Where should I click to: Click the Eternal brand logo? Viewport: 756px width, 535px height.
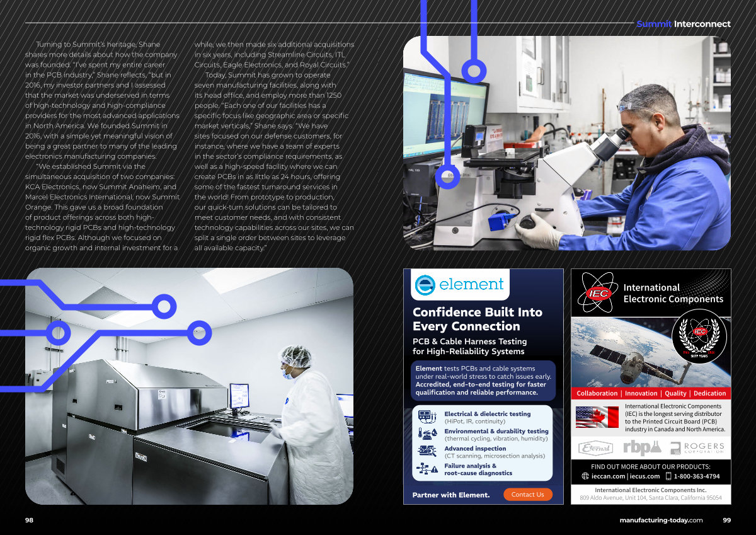595,448
